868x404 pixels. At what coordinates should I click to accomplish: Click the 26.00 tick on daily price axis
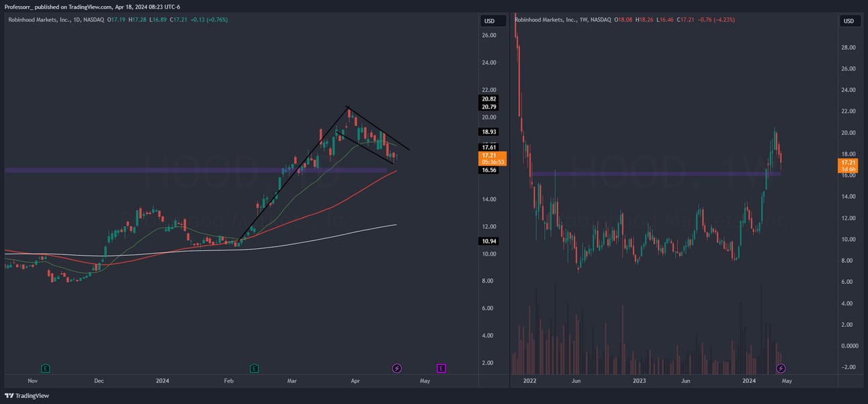click(x=488, y=35)
